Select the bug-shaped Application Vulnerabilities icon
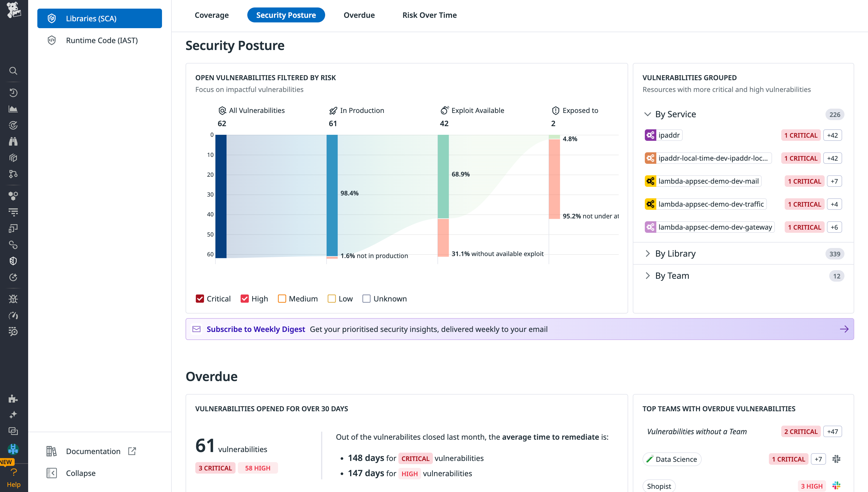The image size is (868, 492). pyautogui.click(x=13, y=299)
